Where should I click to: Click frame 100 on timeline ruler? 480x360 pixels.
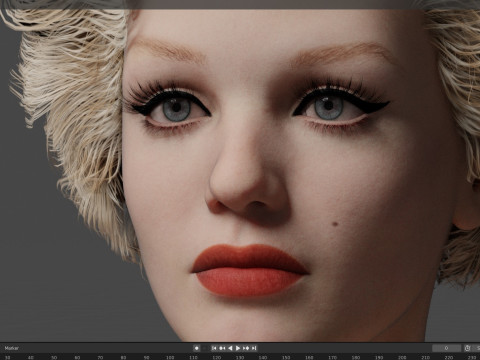point(170,357)
